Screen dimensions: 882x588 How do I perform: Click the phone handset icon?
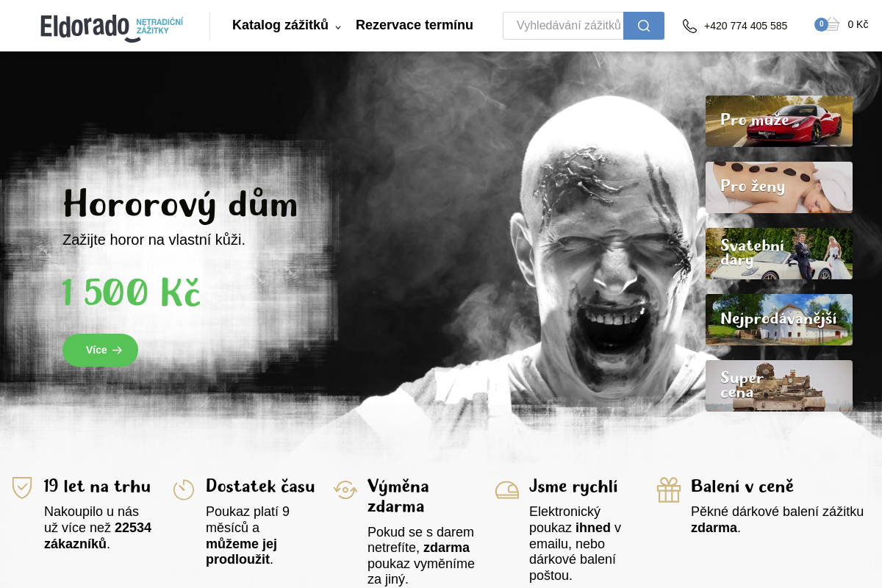coord(689,26)
